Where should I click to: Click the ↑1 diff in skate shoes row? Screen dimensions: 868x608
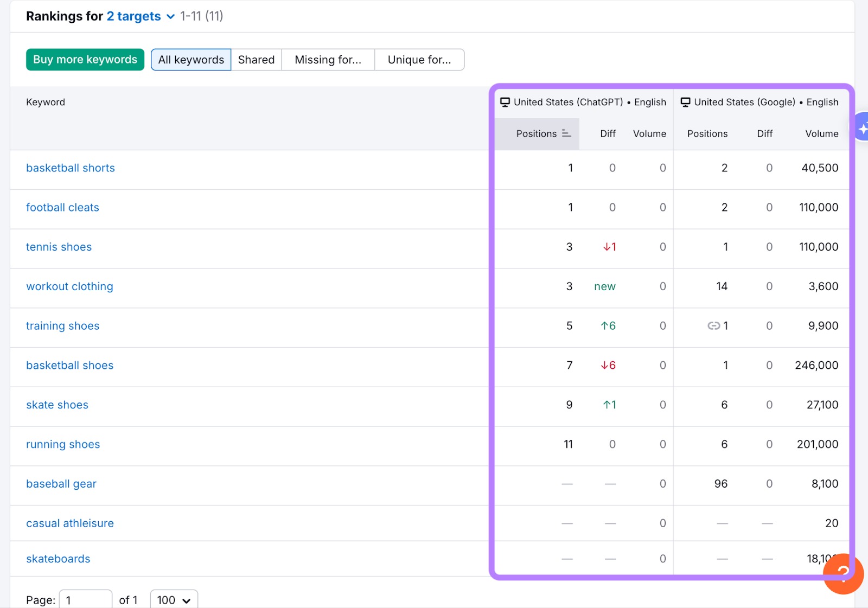coord(609,405)
